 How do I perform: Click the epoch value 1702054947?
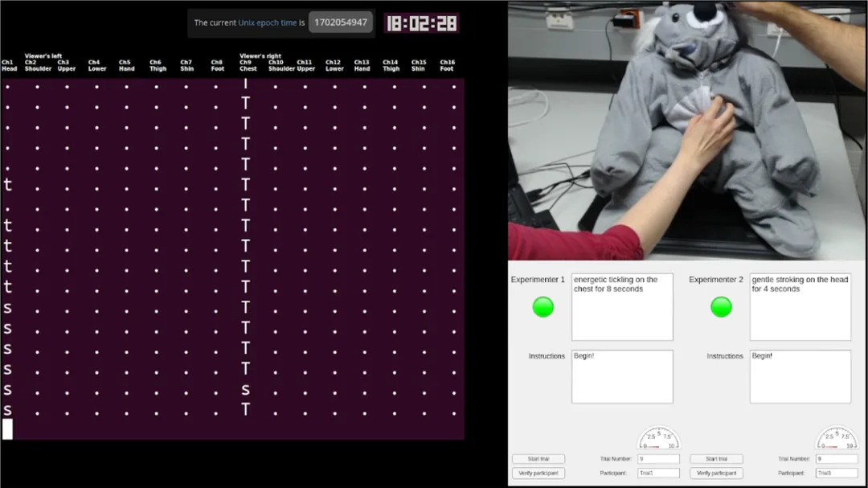(341, 23)
